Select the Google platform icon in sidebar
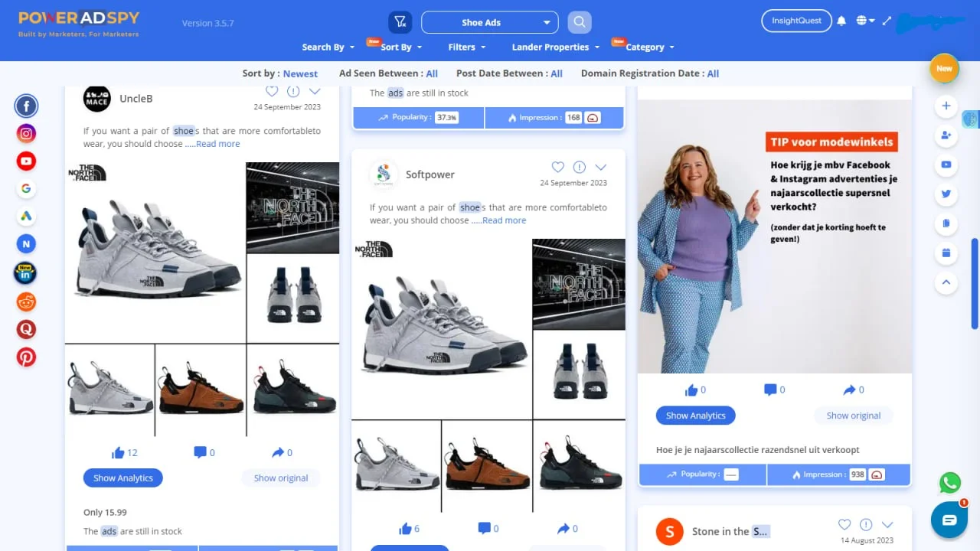The image size is (980, 551). (x=27, y=189)
